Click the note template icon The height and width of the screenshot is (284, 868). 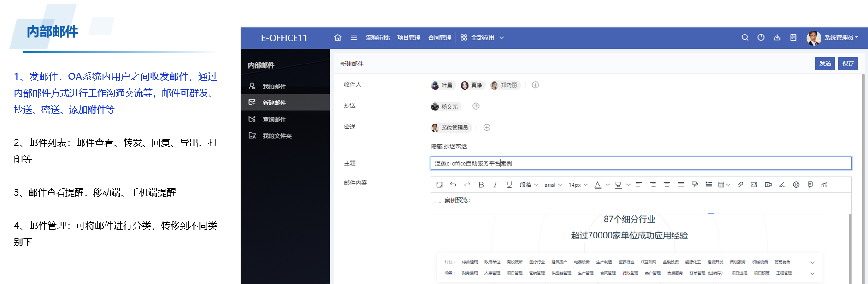click(810, 185)
